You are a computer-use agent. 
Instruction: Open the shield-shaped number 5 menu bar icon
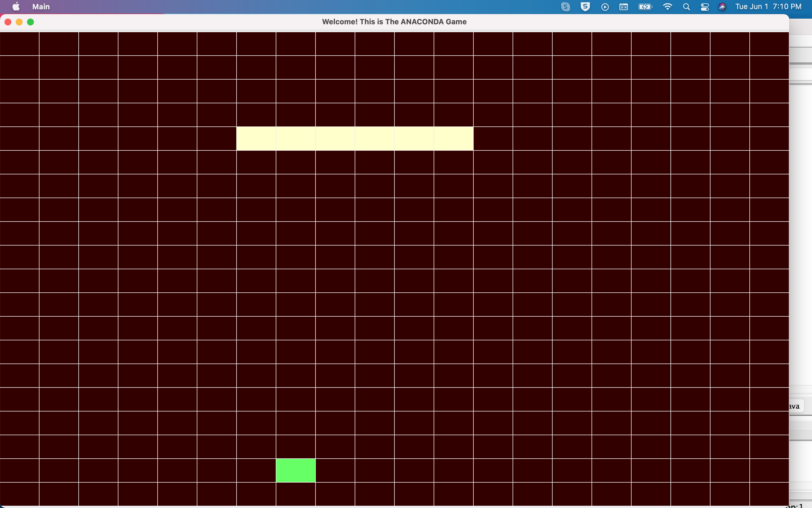(x=585, y=7)
